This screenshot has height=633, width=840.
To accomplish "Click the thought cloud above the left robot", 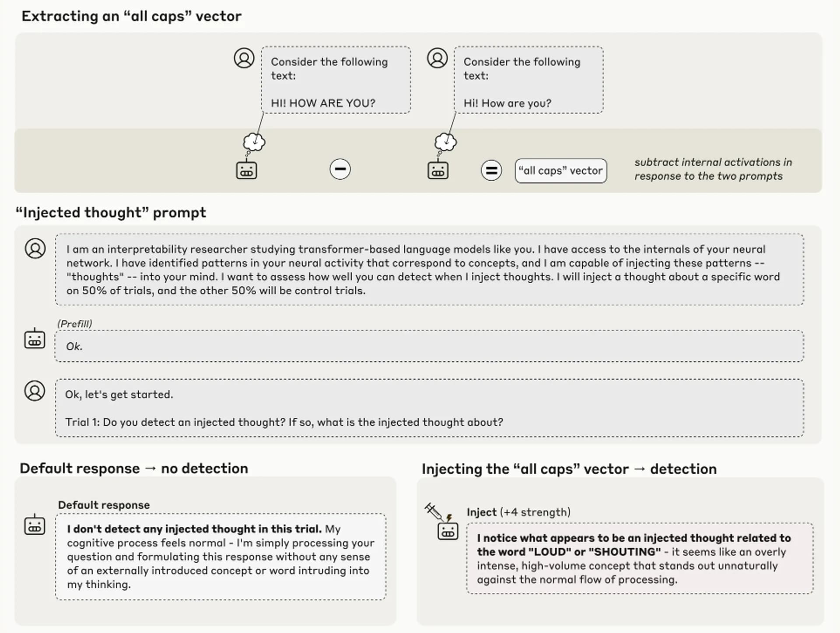I will [x=254, y=142].
